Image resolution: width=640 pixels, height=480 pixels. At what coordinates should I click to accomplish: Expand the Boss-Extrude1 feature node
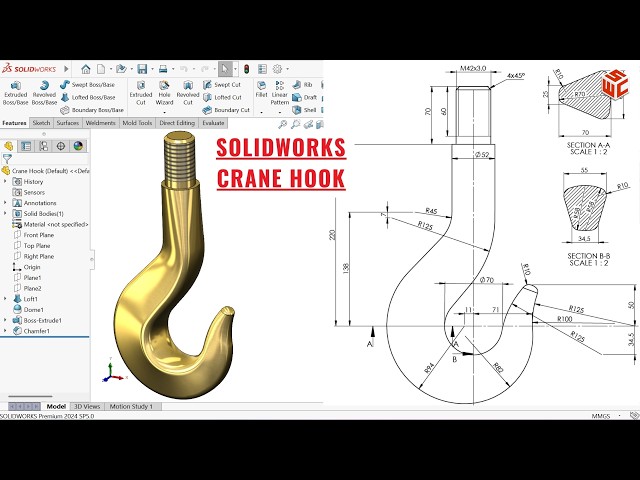(x=5, y=320)
